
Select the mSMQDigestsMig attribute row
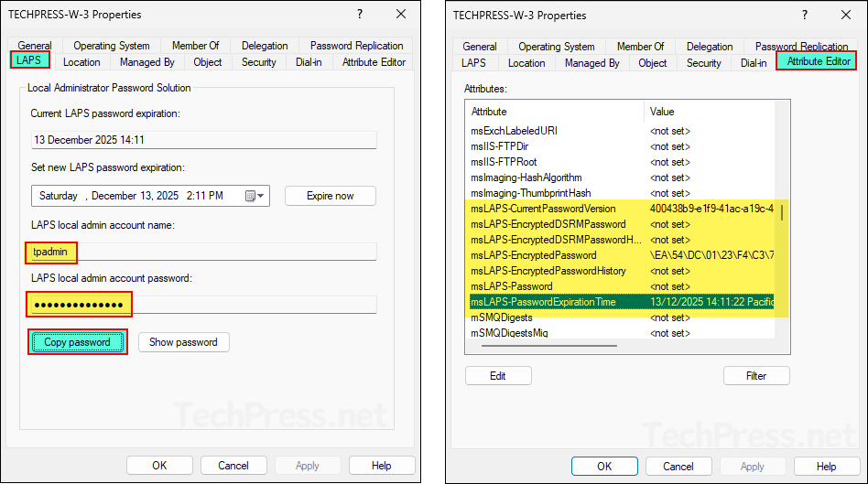(x=622, y=333)
